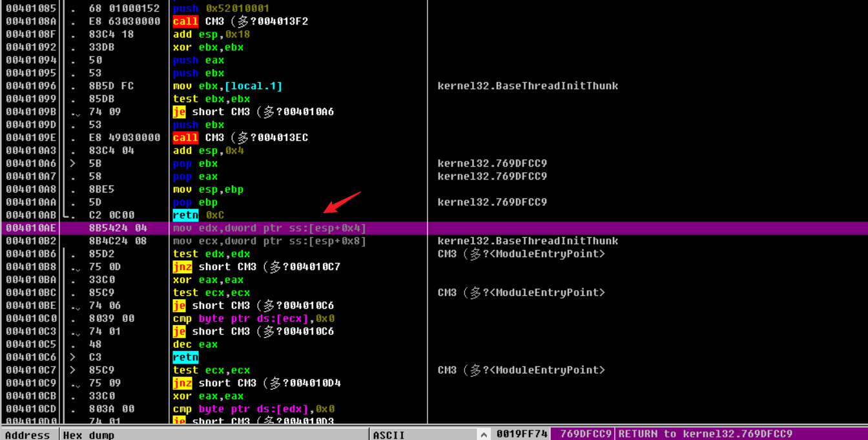Select the call CM3 004013F2 instruction
The width and height of the screenshot is (868, 440).
(x=240, y=21)
